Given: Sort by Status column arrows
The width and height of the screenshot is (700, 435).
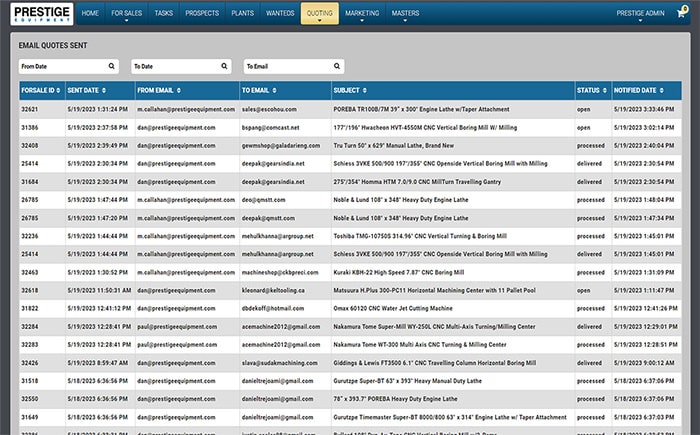Looking at the screenshot, I should tap(604, 91).
